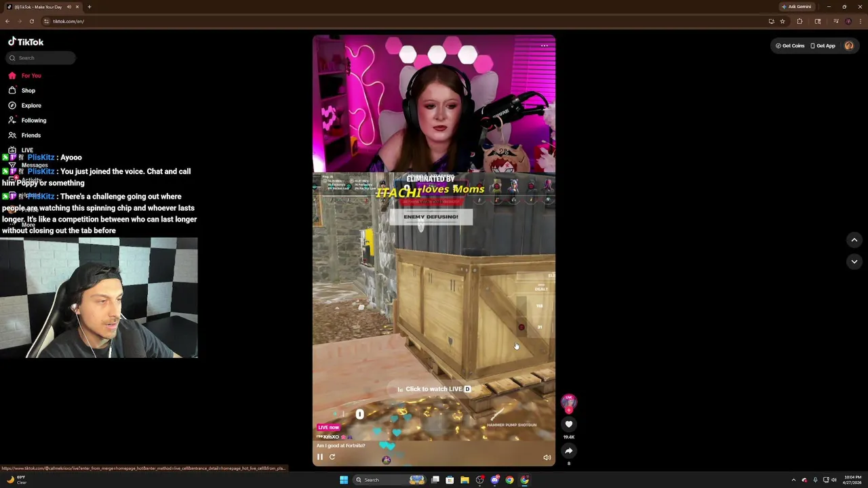Open the three-dot menu on the video

click(545, 46)
